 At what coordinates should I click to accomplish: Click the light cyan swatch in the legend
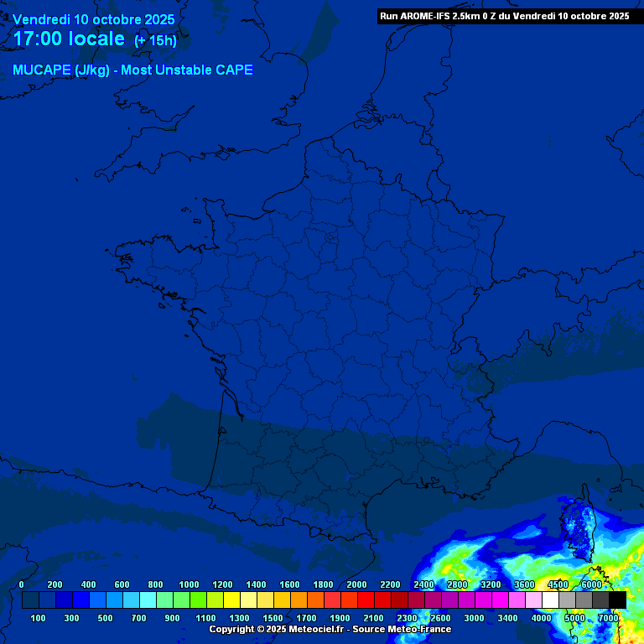point(148,600)
